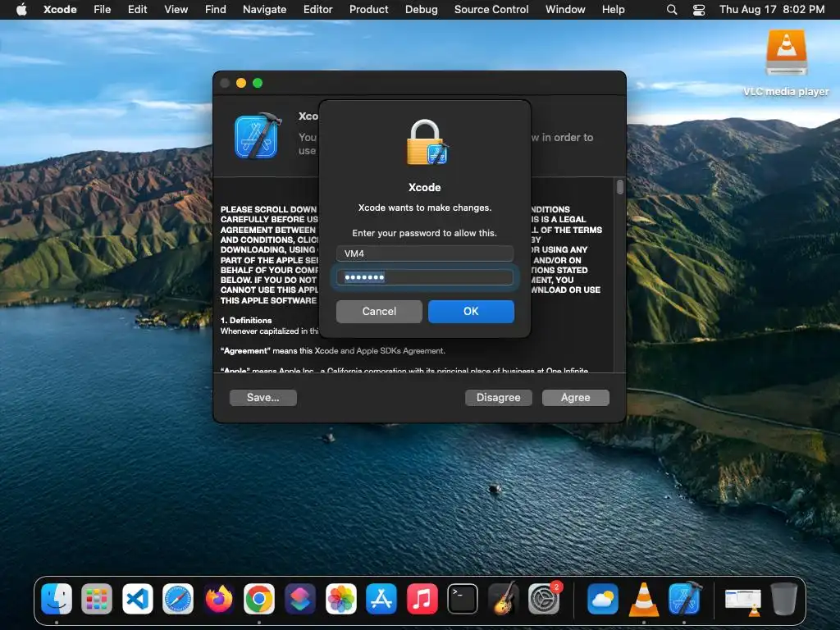The width and height of the screenshot is (840, 630).
Task: Open the File menu
Action: click(103, 10)
